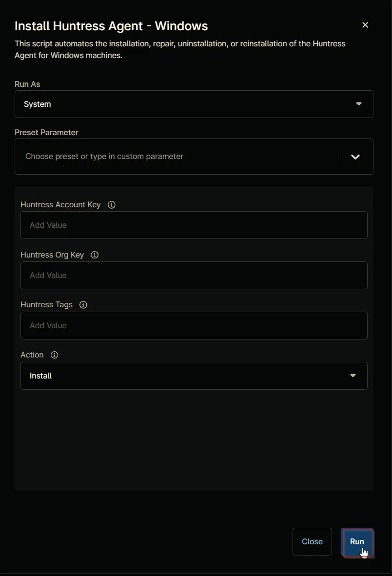Click into the Huntress Tags value field
Viewport: 392px width, 576px height.
coord(194,325)
